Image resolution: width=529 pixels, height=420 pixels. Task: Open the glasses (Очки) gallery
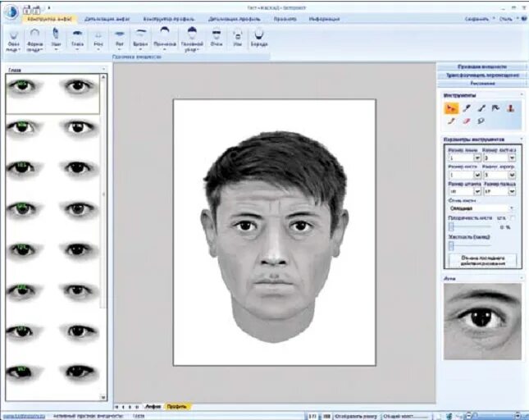pos(217,39)
